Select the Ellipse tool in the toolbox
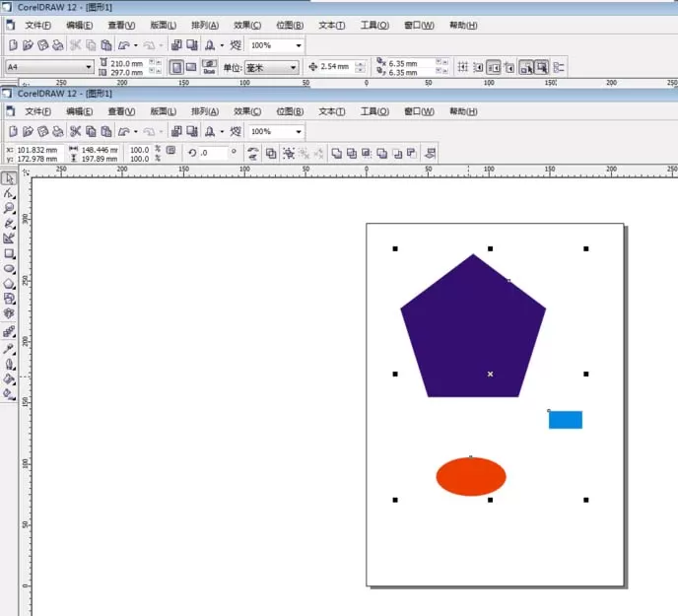 (x=9, y=269)
